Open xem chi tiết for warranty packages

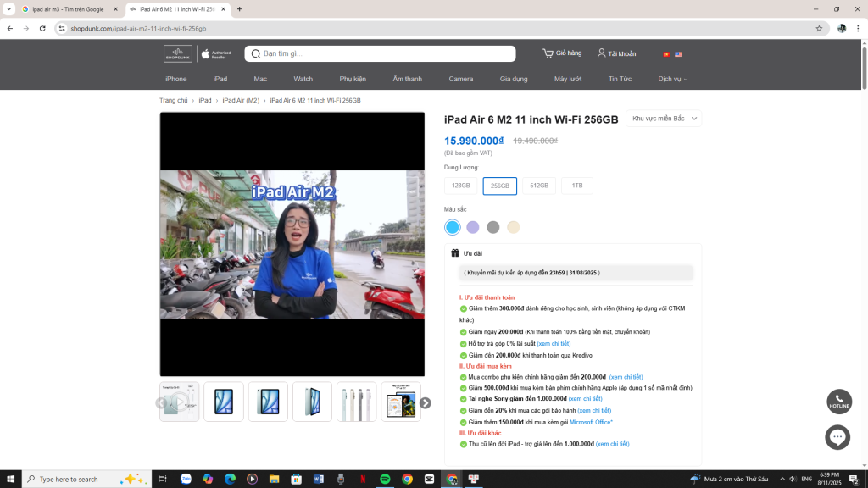tap(594, 411)
